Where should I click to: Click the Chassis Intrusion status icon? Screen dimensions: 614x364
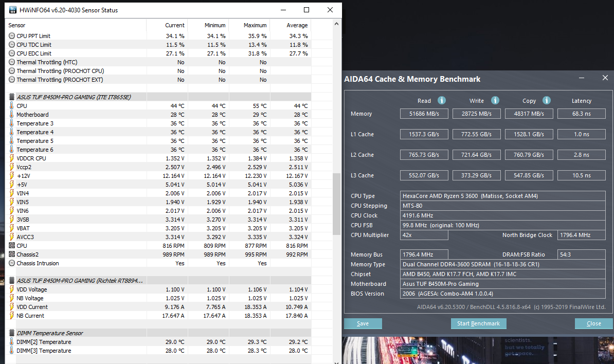tap(12, 263)
